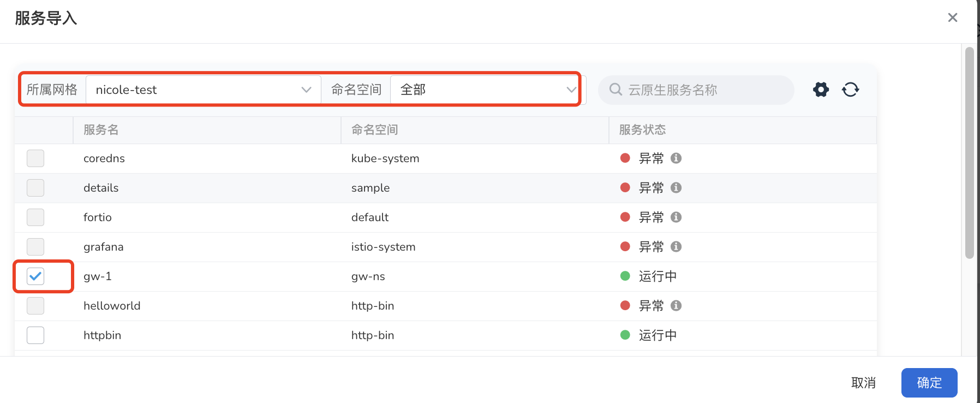Image resolution: width=980 pixels, height=403 pixels.
Task: Click the http-bin namespace of httpbin
Action: [x=373, y=335]
